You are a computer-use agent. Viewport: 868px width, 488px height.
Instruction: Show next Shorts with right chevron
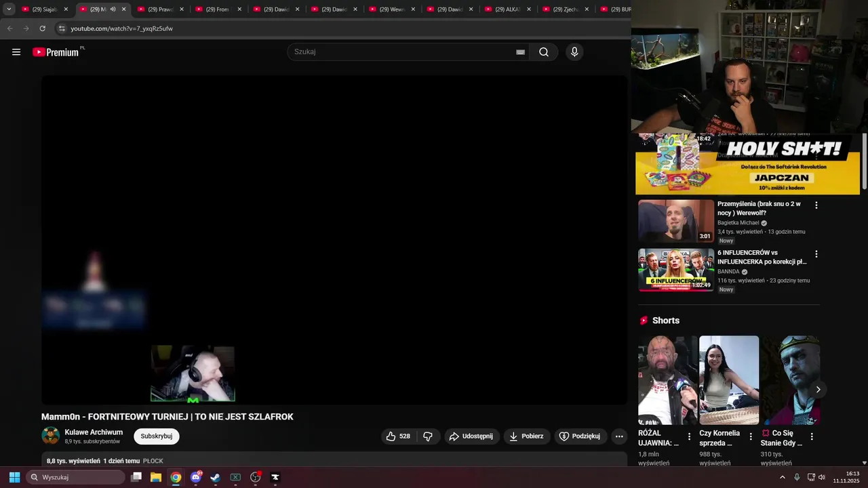pos(818,389)
